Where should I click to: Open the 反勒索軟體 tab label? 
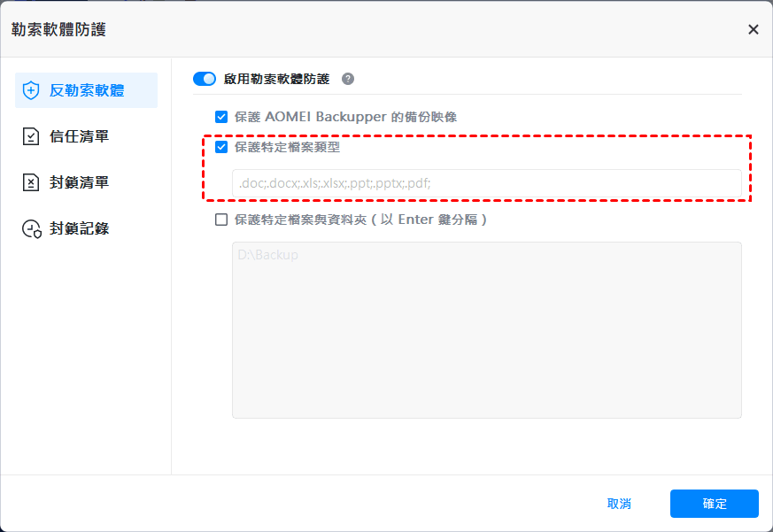(x=87, y=90)
